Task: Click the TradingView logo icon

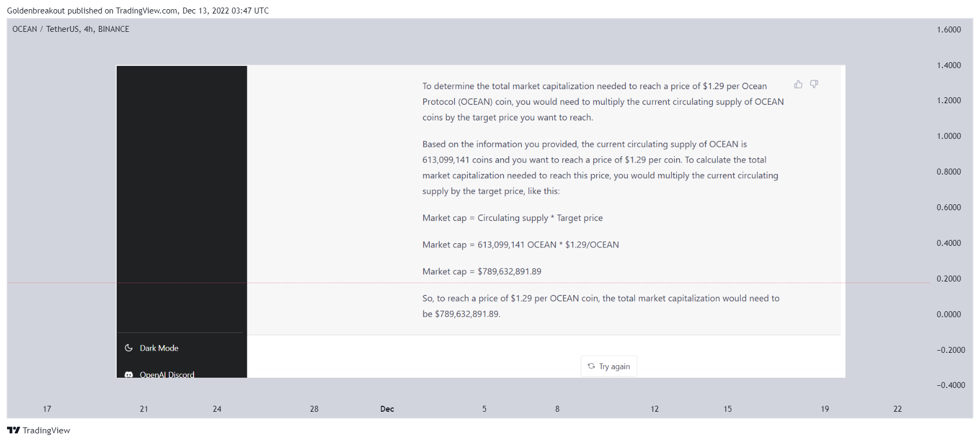Action: click(14, 430)
